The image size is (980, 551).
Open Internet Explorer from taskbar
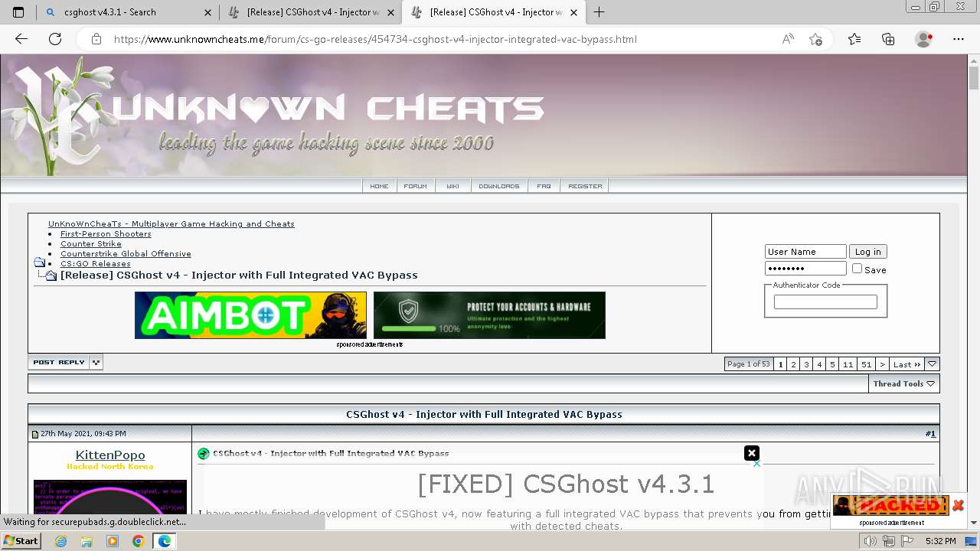(x=61, y=541)
